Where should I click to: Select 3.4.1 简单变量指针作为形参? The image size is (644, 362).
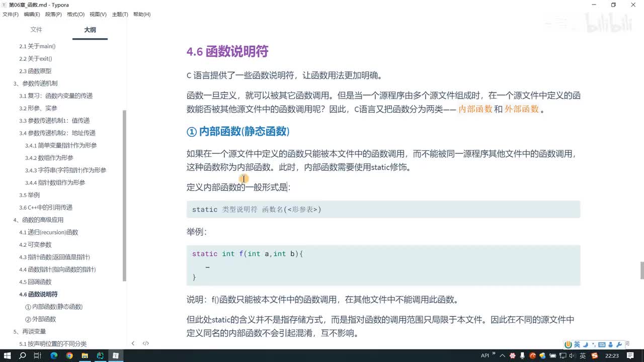(x=61, y=145)
